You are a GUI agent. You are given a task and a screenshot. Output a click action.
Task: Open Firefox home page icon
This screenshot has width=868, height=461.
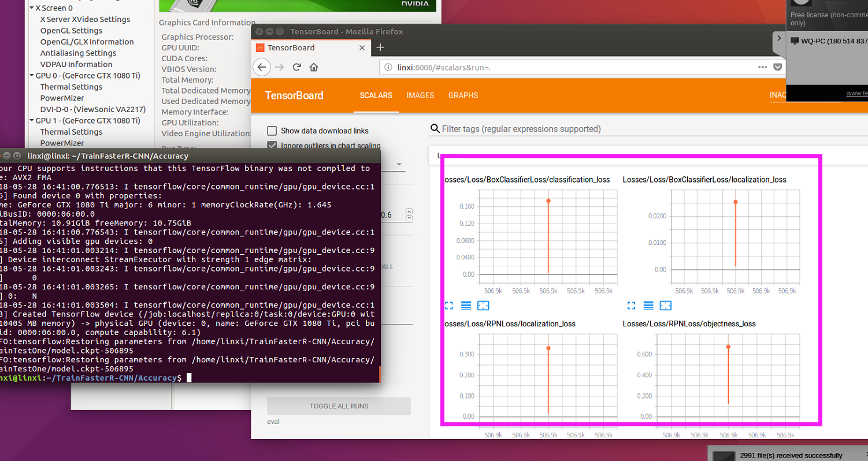313,67
